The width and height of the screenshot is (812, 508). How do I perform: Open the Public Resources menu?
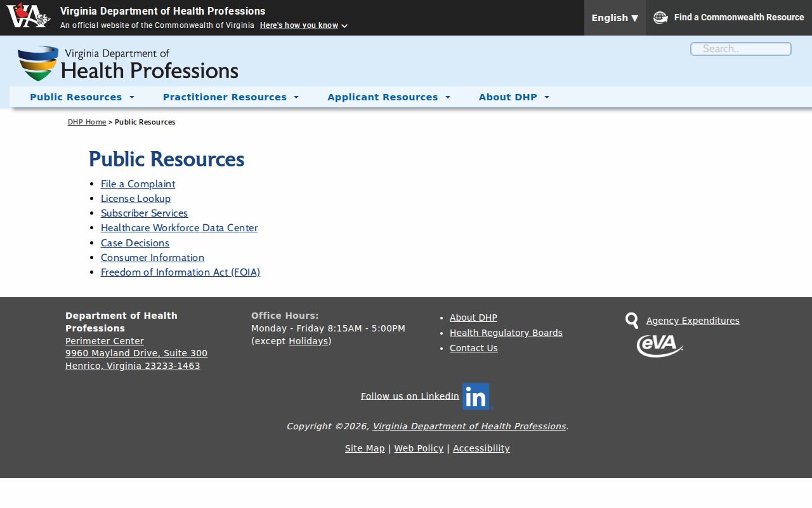coord(82,97)
